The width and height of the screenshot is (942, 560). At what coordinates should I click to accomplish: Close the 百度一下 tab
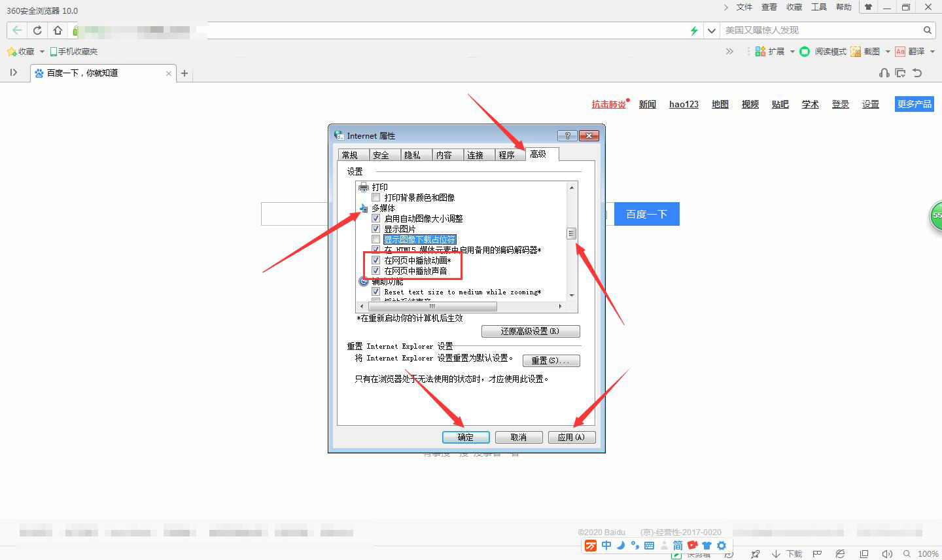169,73
